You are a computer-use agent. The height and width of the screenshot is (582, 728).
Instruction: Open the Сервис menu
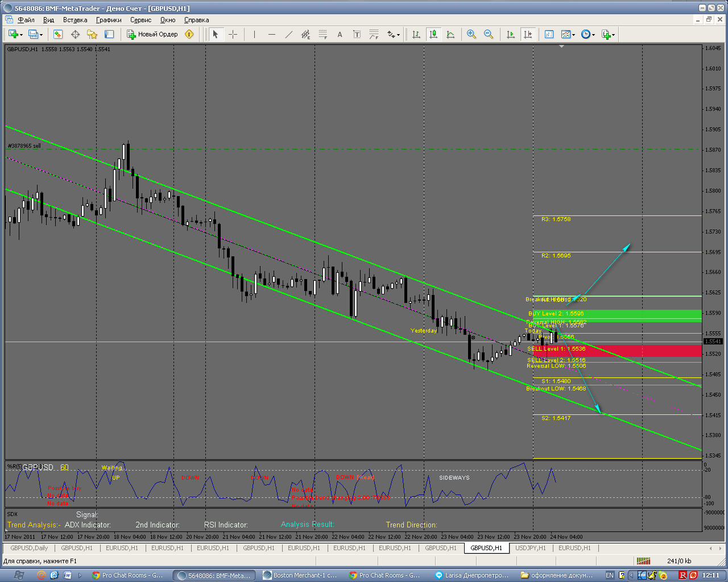(140, 20)
